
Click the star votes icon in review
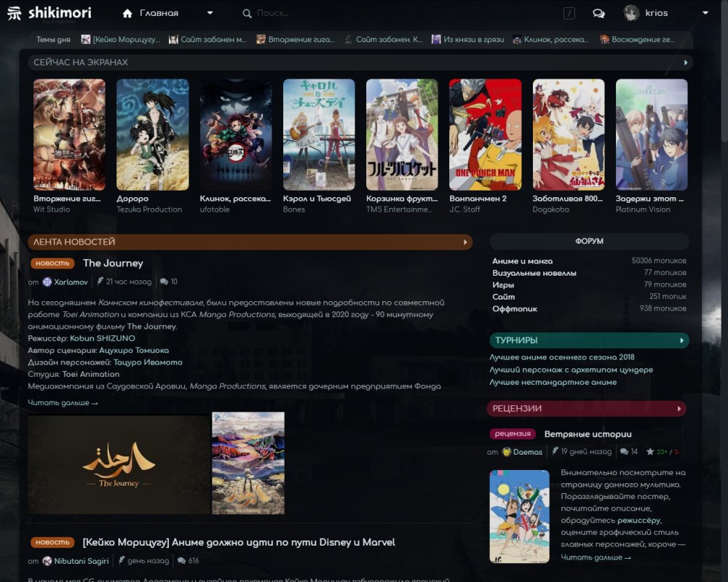(650, 452)
